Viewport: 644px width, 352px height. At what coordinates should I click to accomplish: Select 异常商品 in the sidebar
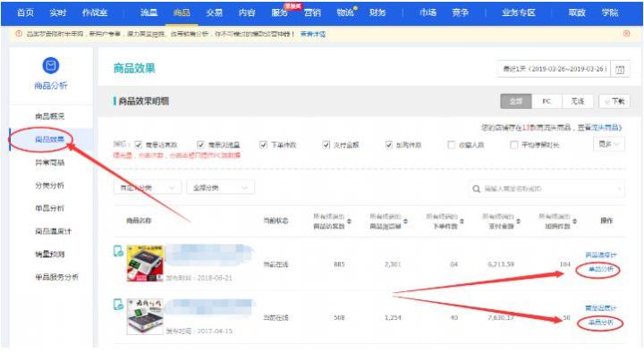pos(50,163)
